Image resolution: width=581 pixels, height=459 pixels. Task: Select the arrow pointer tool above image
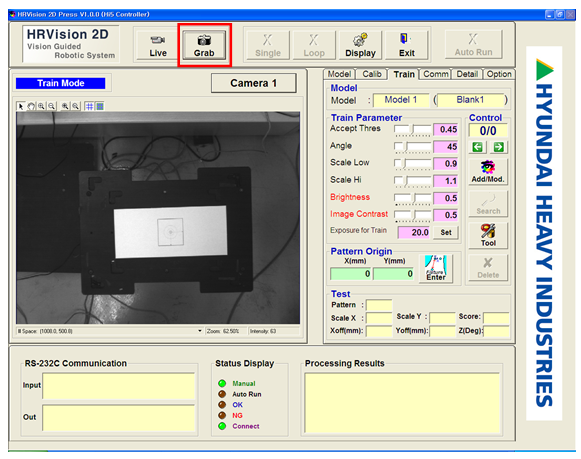point(21,106)
